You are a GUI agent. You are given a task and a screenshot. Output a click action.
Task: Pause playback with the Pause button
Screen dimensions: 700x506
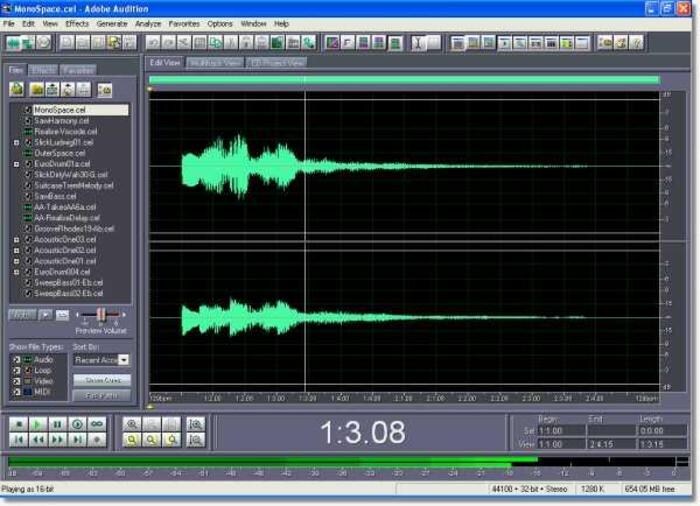[x=57, y=424]
